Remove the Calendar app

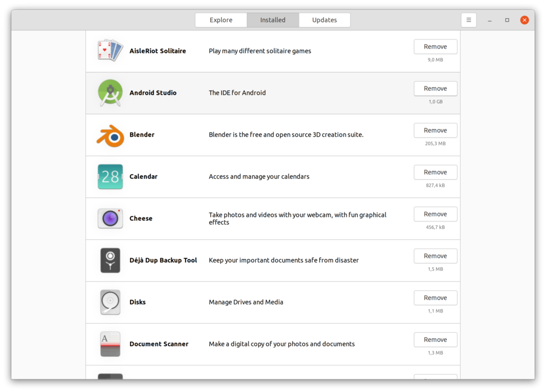pos(435,172)
